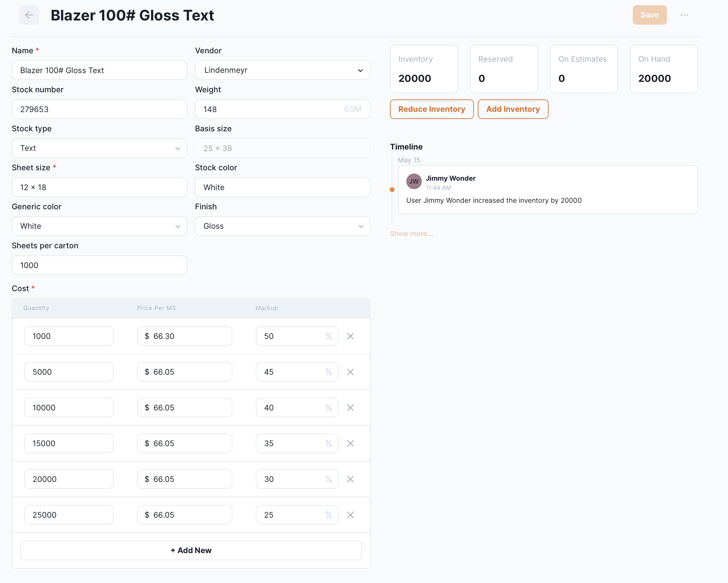
Task: Remove the 20000 quantity cost row
Action: coord(350,479)
